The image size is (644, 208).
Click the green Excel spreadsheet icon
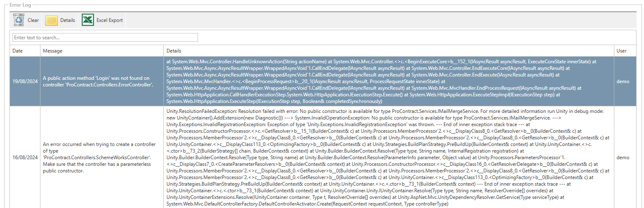coord(88,20)
